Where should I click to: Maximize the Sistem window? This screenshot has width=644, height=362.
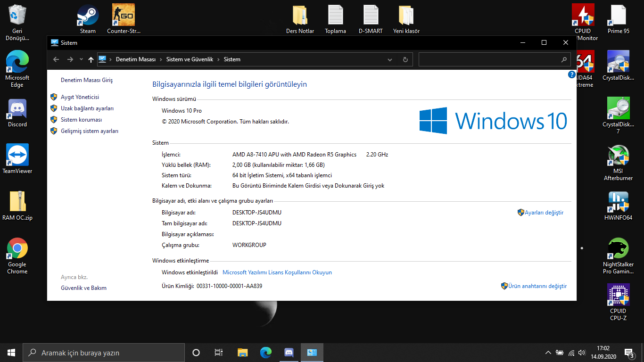click(x=544, y=42)
